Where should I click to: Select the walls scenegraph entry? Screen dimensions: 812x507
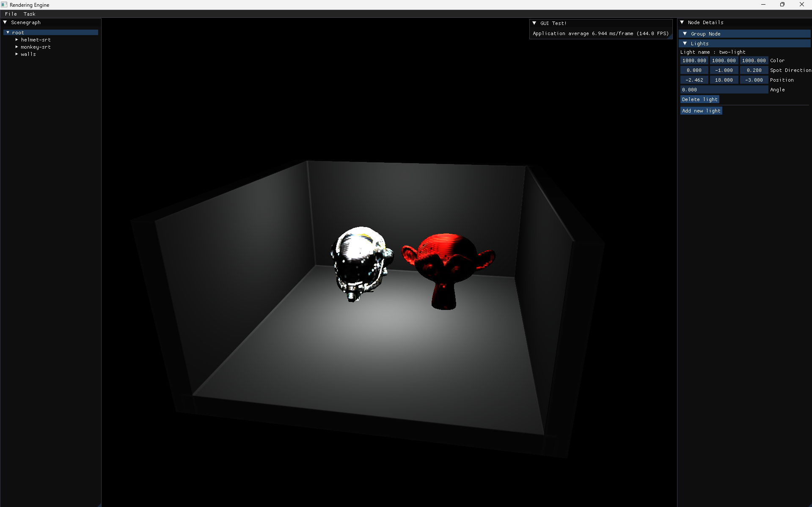[28, 54]
